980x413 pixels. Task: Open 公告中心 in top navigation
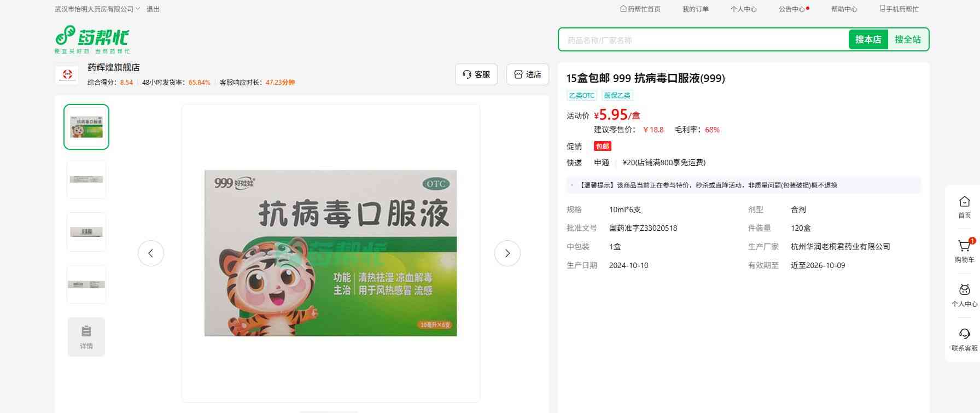(x=791, y=9)
